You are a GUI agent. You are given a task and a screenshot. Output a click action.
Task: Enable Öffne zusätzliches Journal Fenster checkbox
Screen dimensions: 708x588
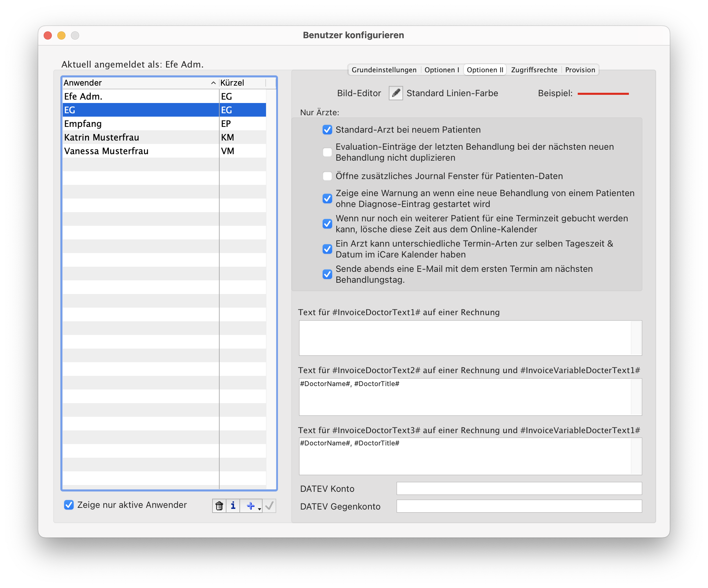(327, 176)
